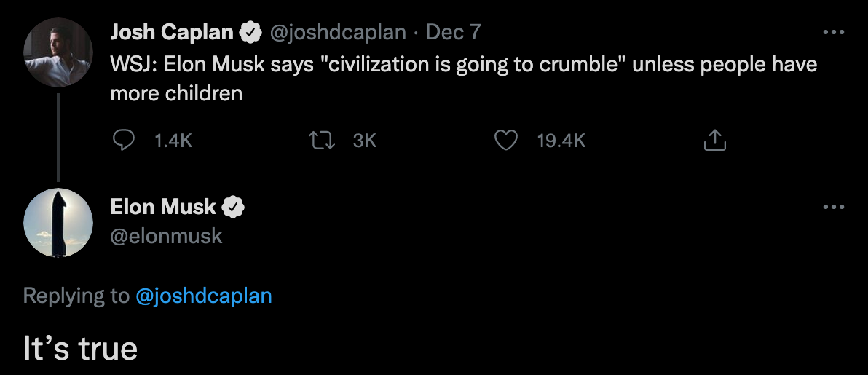This screenshot has height=375, width=868.
Task: Open more options on Josh Caplan's tweet
Action: pyautogui.click(x=833, y=33)
